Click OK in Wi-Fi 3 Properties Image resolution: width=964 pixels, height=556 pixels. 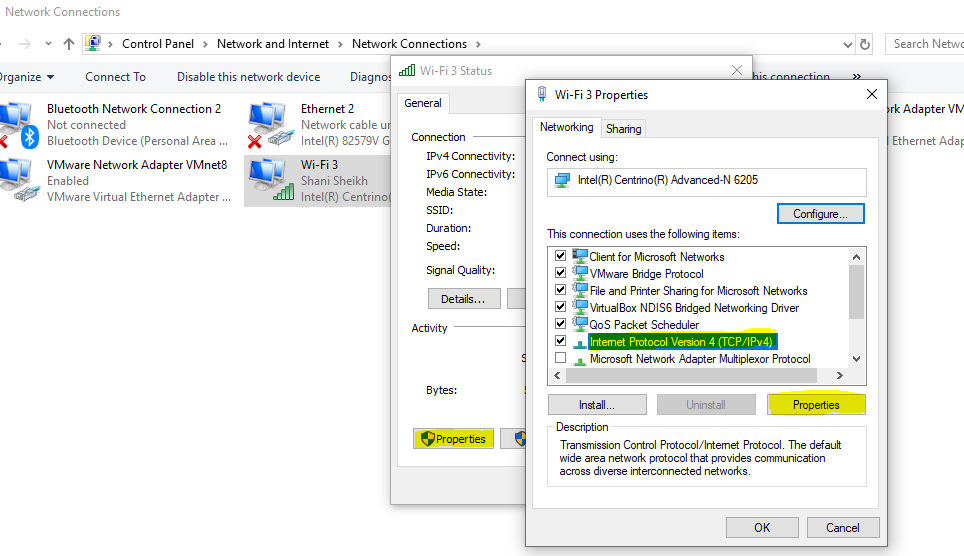coord(762,528)
